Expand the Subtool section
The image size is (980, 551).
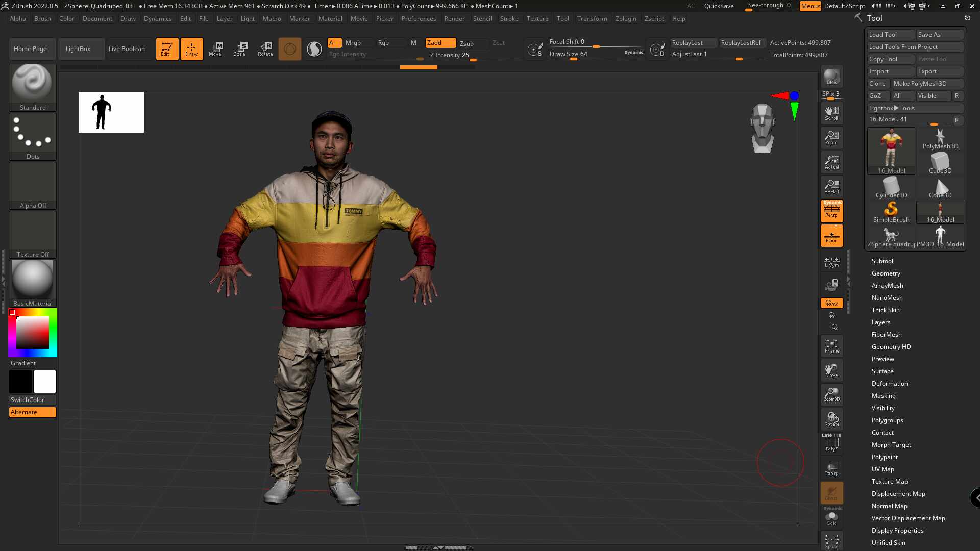coord(882,261)
